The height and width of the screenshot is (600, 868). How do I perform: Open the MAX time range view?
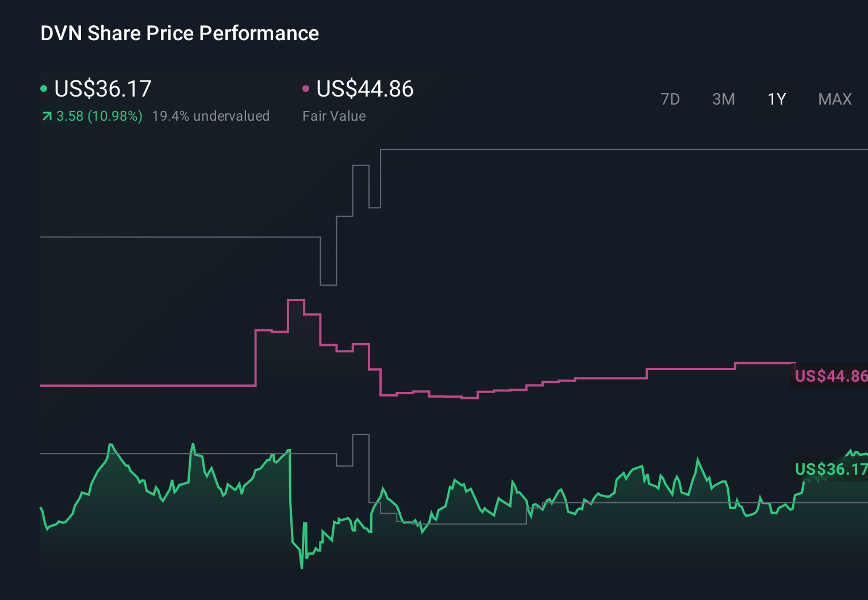pos(834,99)
